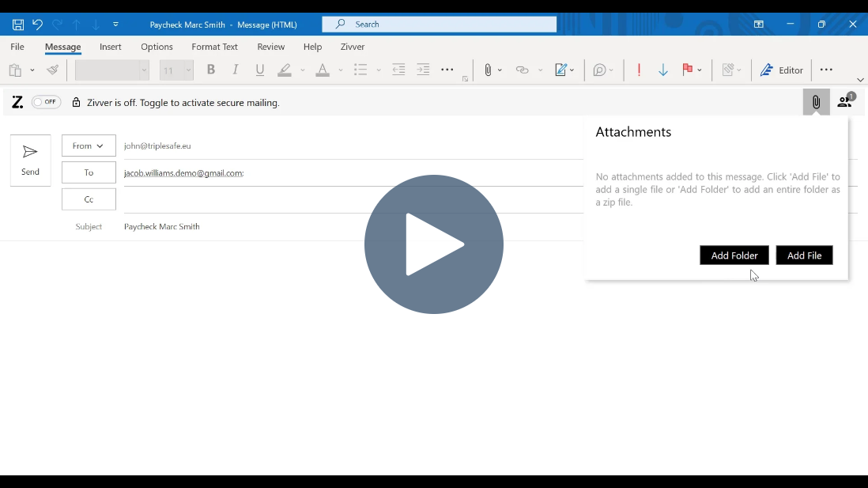This screenshot has height=488, width=868.
Task: Toggle Bold formatting
Action: pos(210,70)
